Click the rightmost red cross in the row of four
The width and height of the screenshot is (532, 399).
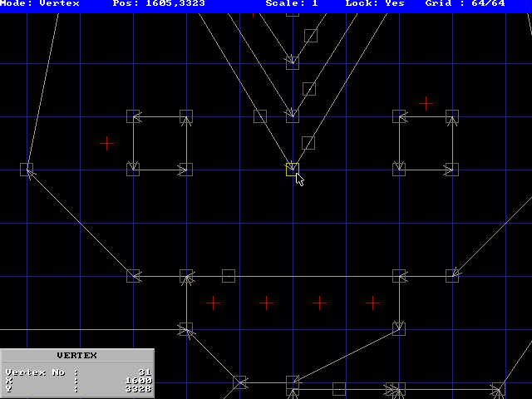(372, 303)
